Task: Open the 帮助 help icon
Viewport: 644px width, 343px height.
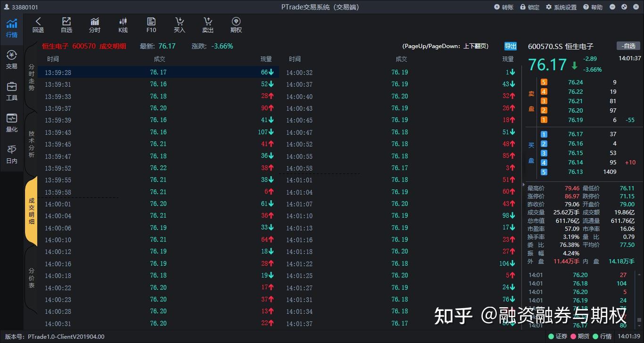Action: click(x=593, y=7)
